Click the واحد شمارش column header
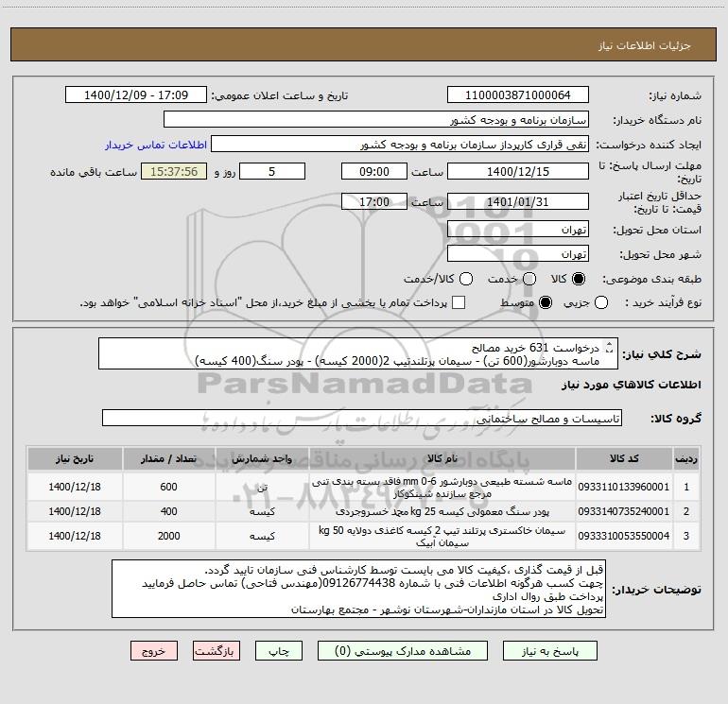The height and width of the screenshot is (704, 728). point(262,458)
